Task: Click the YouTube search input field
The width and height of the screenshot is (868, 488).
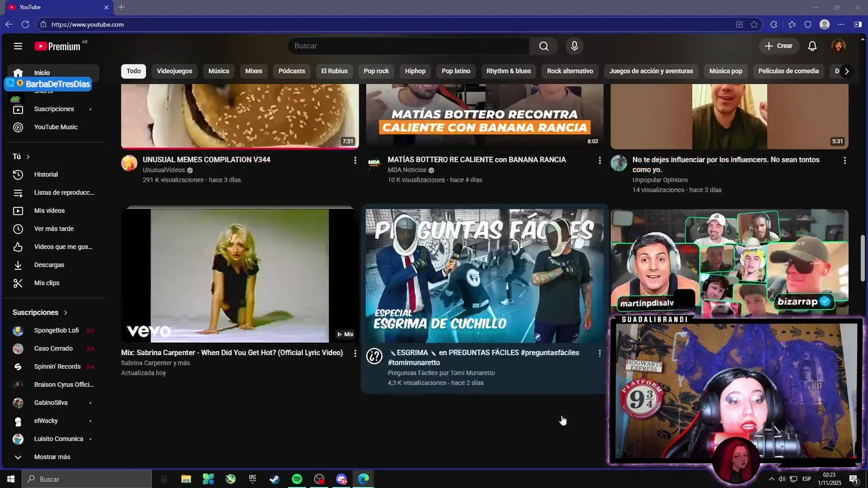Action: pos(409,46)
